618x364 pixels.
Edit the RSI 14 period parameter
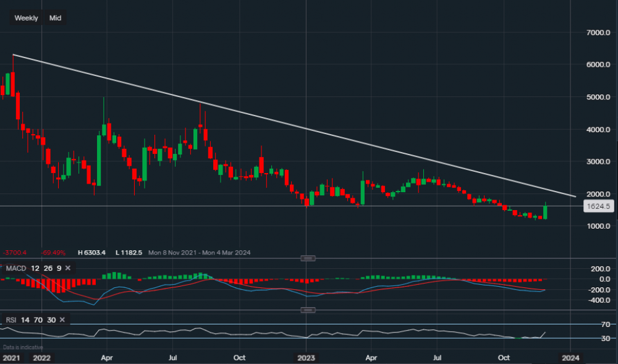(25, 320)
